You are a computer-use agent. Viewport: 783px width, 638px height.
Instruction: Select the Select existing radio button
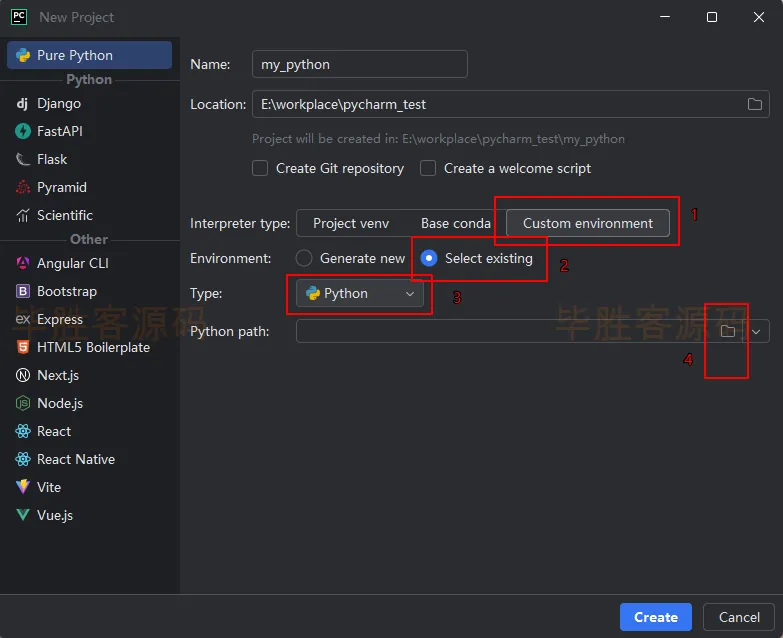(x=428, y=258)
